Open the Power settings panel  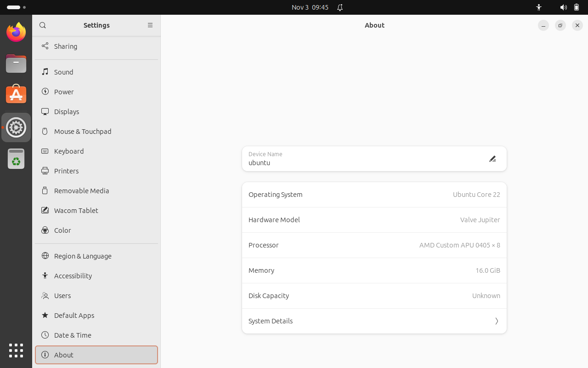96,92
